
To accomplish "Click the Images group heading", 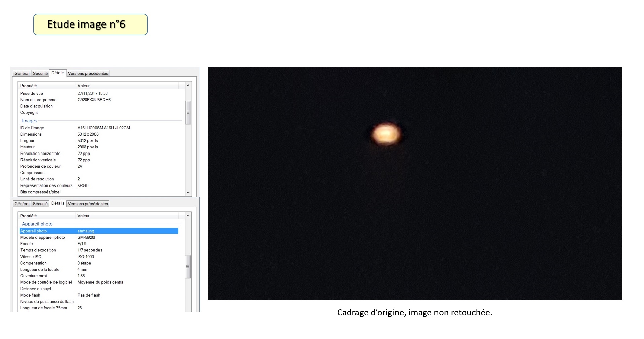I will pyautogui.click(x=29, y=121).
